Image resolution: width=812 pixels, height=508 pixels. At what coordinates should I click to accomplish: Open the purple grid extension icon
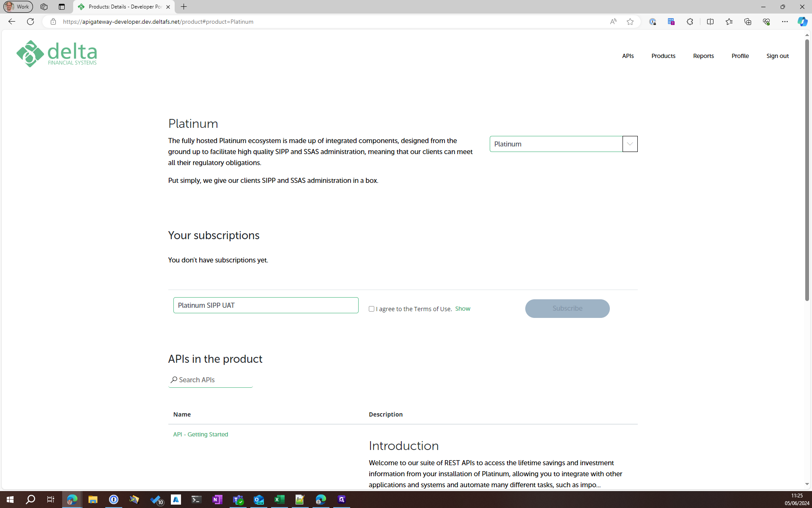click(671, 22)
